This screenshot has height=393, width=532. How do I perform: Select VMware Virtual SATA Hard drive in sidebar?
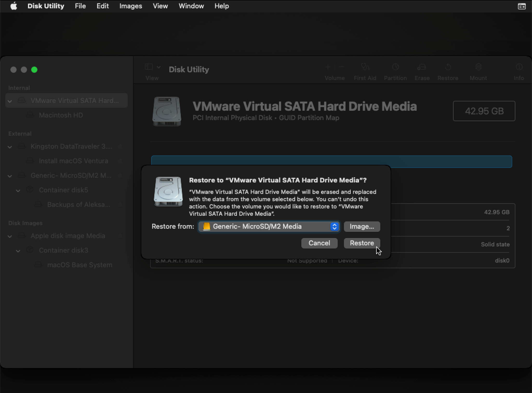[x=66, y=100]
